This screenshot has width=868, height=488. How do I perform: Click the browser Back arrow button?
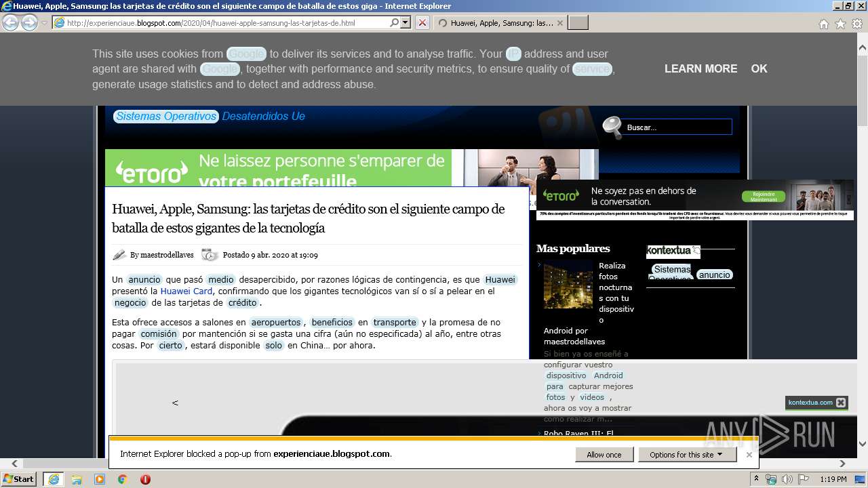[10, 22]
